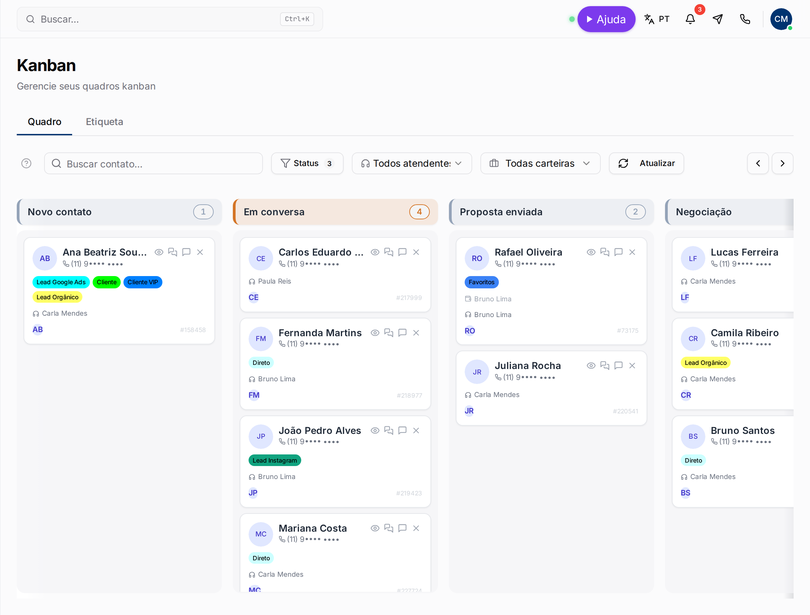Open conversations icon on Mariana Costa card
Image resolution: width=810 pixels, height=615 pixels.
point(388,528)
